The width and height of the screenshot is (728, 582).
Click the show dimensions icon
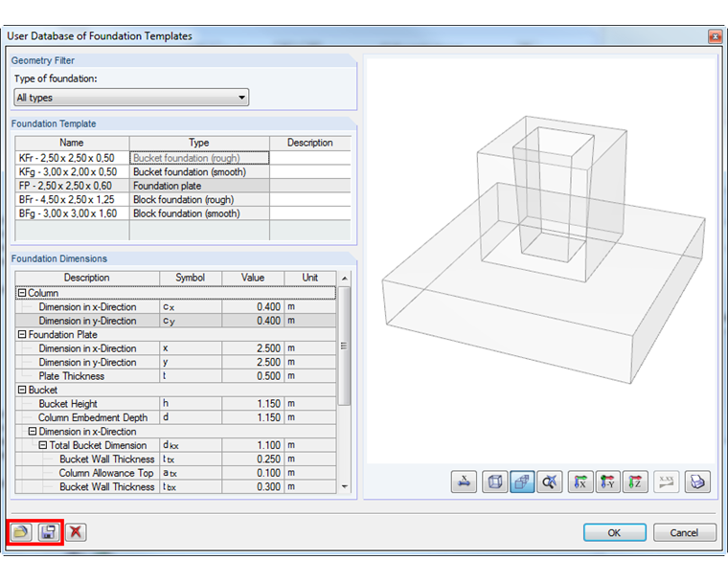click(464, 481)
